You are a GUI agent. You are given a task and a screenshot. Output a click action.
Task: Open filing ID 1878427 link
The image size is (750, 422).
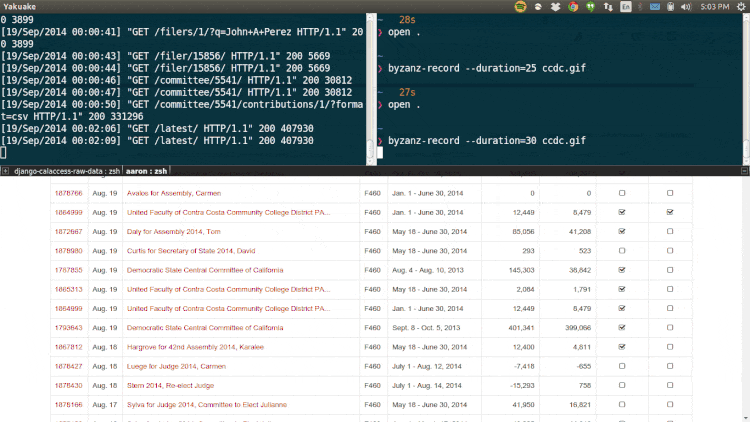[68, 366]
